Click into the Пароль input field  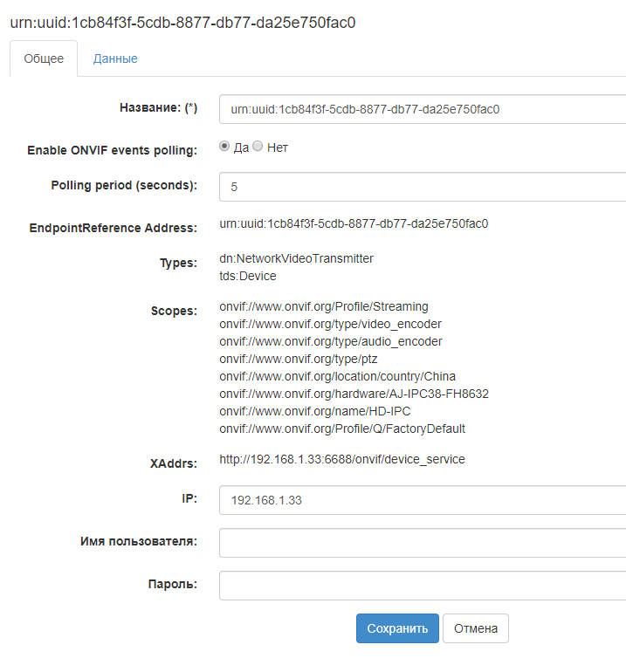pos(423,585)
